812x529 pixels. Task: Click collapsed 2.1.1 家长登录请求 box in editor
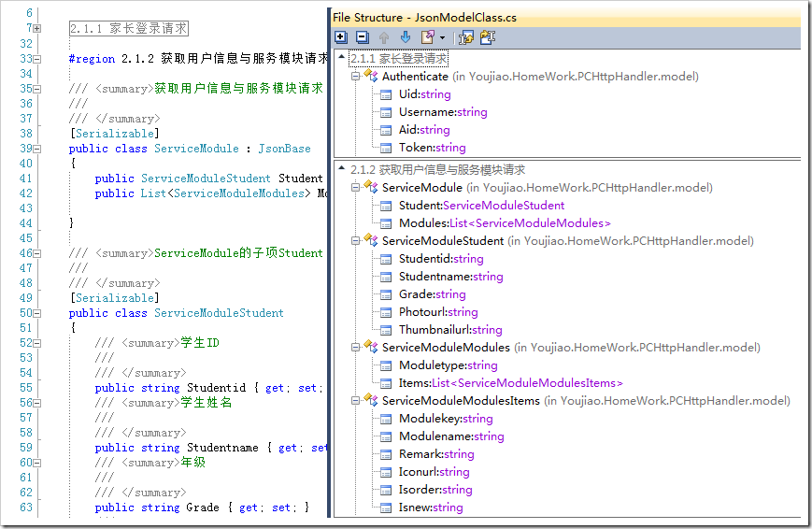(128, 28)
